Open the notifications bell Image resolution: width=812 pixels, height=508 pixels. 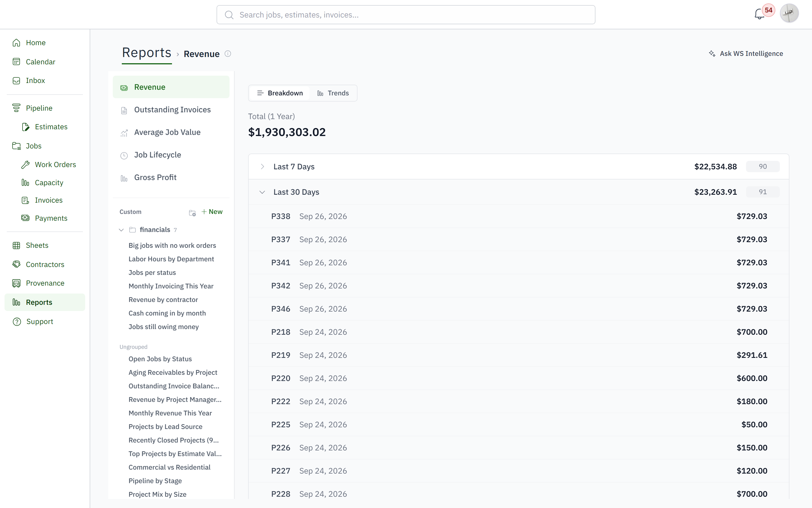759,14
